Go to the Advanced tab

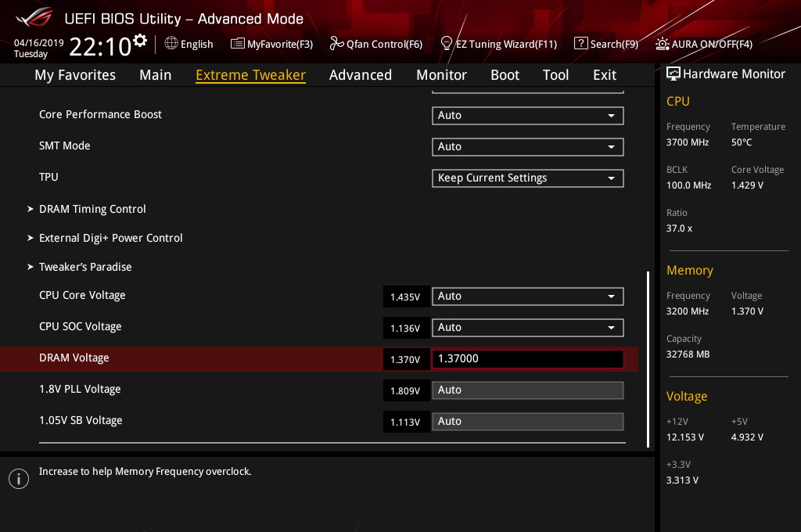click(361, 75)
